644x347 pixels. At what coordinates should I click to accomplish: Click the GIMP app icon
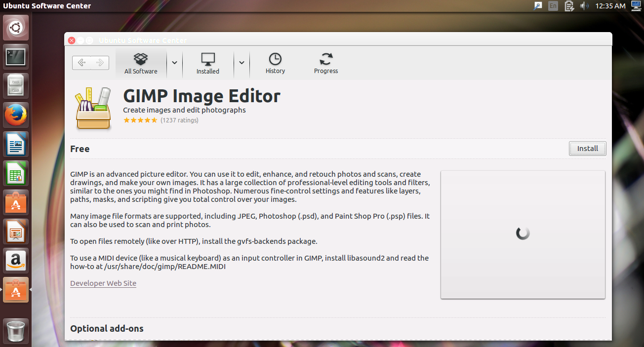click(93, 108)
